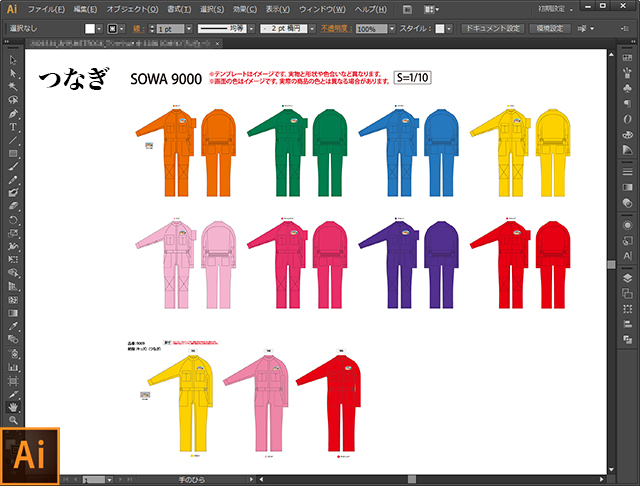The height and width of the screenshot is (486, 640).
Task: Activate the Perspective Grid tool
Action: (x=13, y=286)
